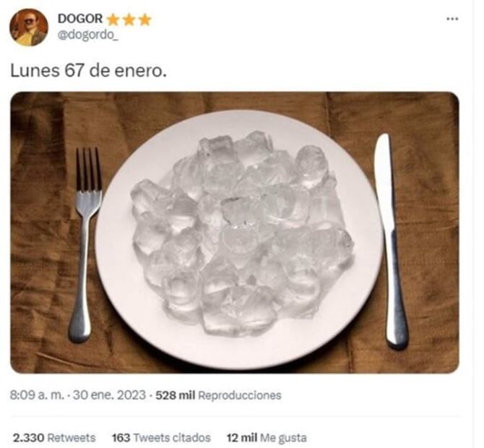Show the 2.330 Retweets list
Viewport: 484px width, 448px height.
coord(54,437)
